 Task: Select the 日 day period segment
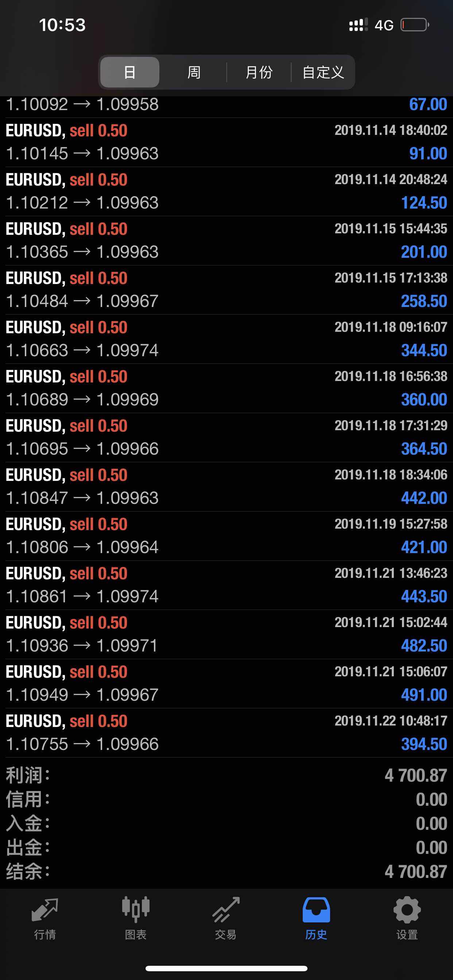[x=130, y=72]
